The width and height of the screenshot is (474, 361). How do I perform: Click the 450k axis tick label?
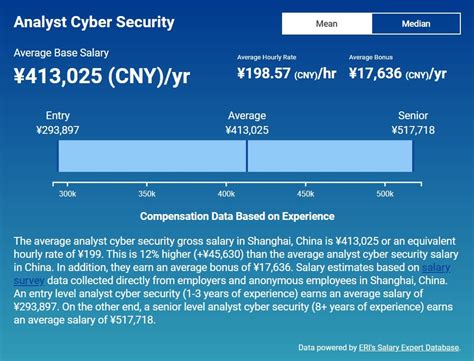click(305, 194)
